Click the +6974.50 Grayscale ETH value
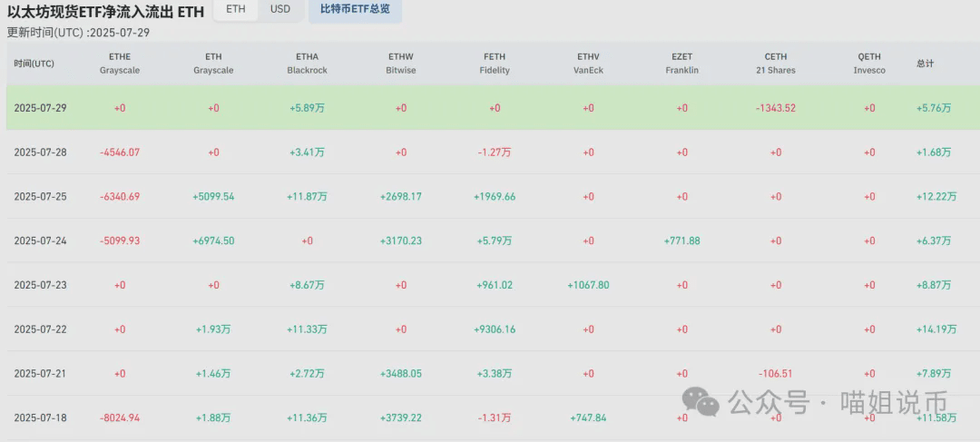The width and height of the screenshot is (980, 442). 213,241
